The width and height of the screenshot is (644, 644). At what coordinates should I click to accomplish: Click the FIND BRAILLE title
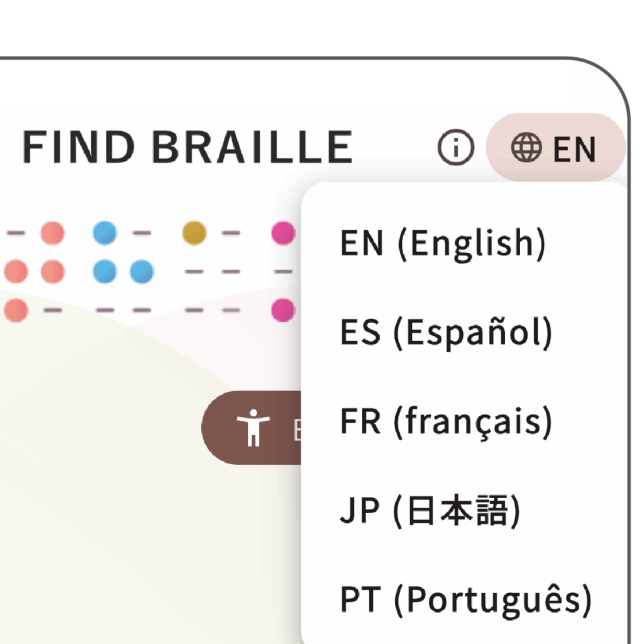pos(187,147)
